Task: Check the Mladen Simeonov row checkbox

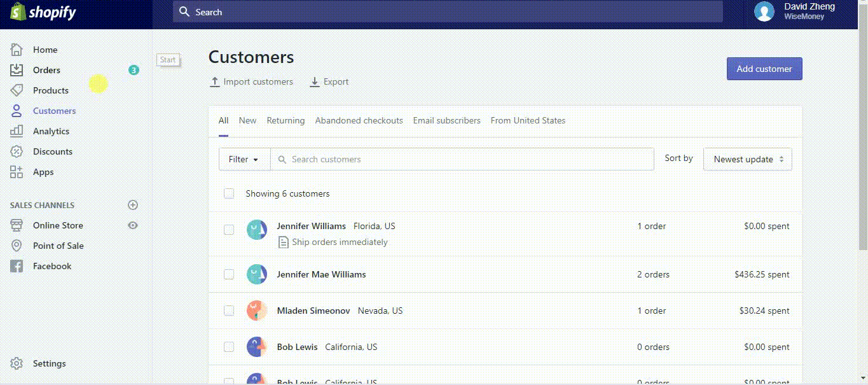Action: [x=229, y=311]
